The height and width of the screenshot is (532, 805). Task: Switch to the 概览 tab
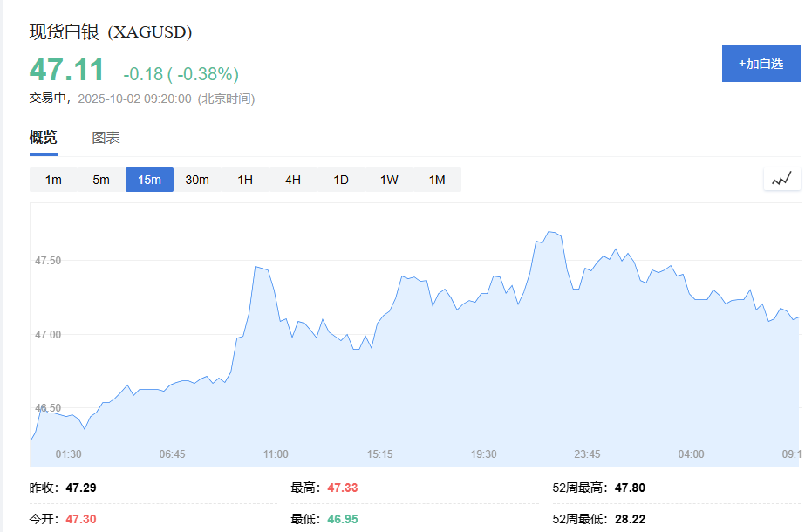pyautogui.click(x=44, y=138)
